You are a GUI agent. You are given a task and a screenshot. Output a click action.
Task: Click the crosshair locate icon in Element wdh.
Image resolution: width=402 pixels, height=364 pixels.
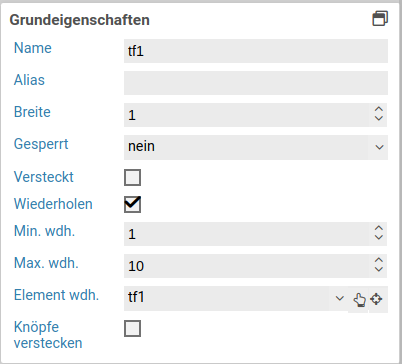click(376, 299)
